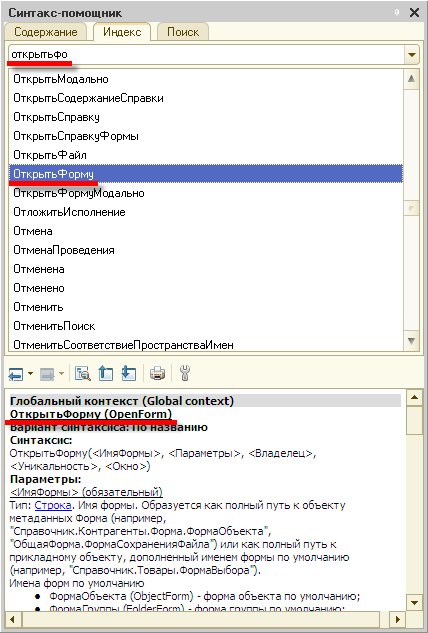Follow the Строка type link
428x633 pixels.
click(x=53, y=505)
